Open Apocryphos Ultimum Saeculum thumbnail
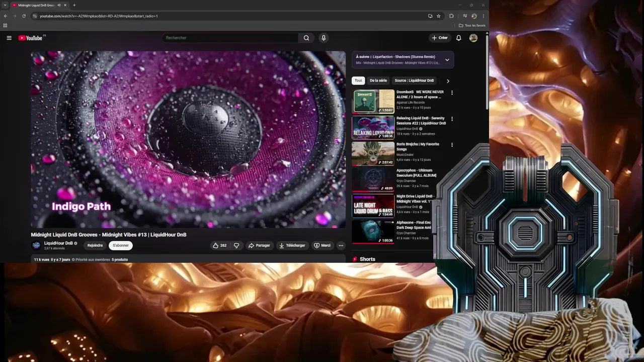This screenshot has width=644, height=362. pyautogui.click(x=373, y=179)
